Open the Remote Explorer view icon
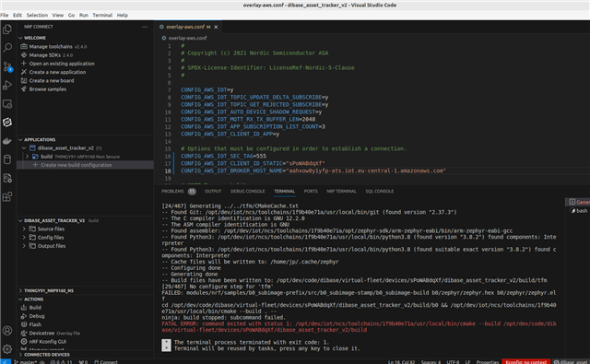The image size is (590, 364). pyautogui.click(x=7, y=104)
